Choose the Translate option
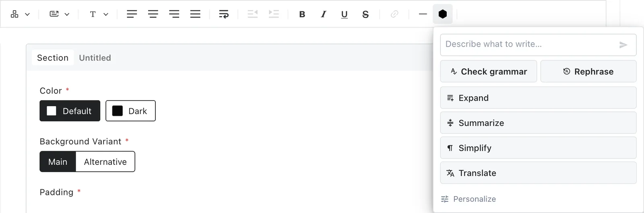 click(538, 173)
